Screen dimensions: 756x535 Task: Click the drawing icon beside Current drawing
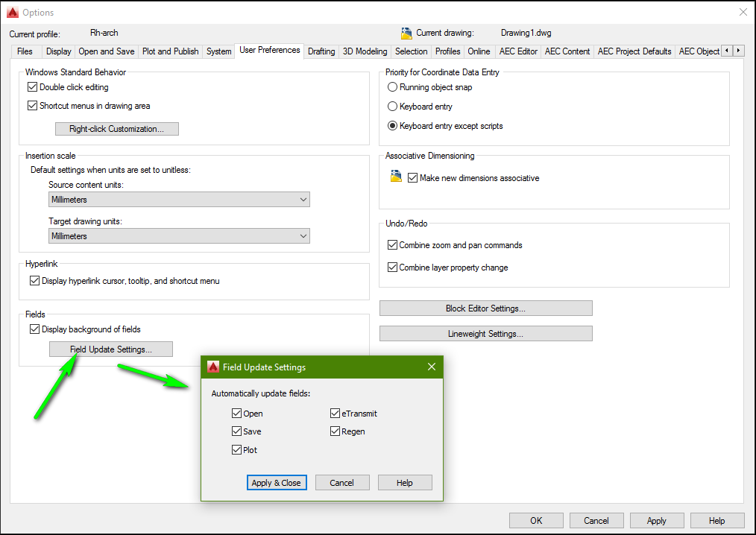click(x=406, y=33)
